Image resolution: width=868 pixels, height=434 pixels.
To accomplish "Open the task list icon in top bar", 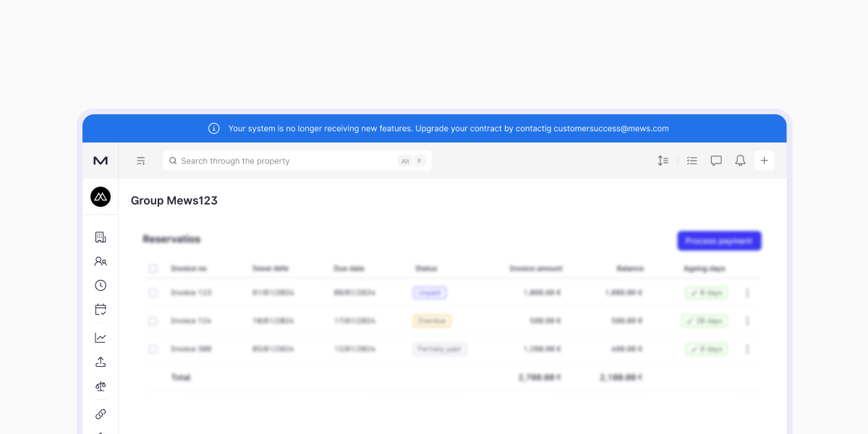I will [x=692, y=161].
